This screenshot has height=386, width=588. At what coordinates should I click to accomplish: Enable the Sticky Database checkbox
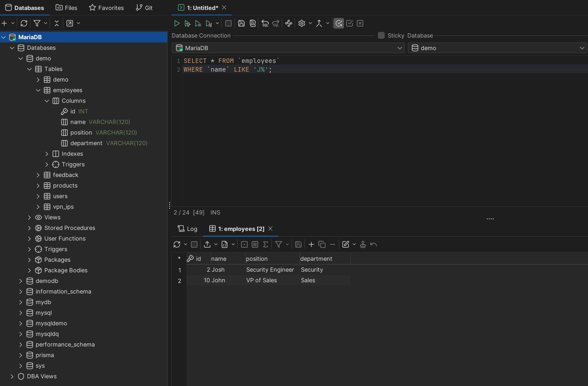[381, 35]
